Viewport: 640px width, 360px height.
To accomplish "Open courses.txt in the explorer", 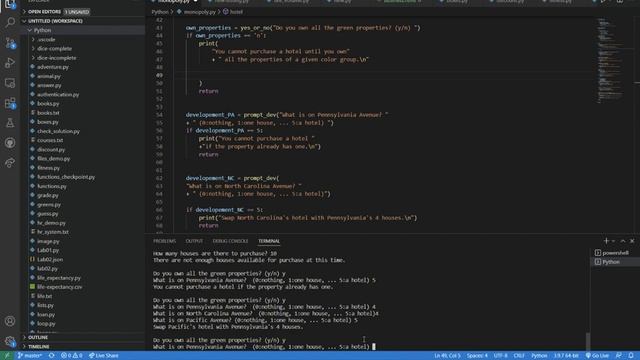I will tap(82, 140).
